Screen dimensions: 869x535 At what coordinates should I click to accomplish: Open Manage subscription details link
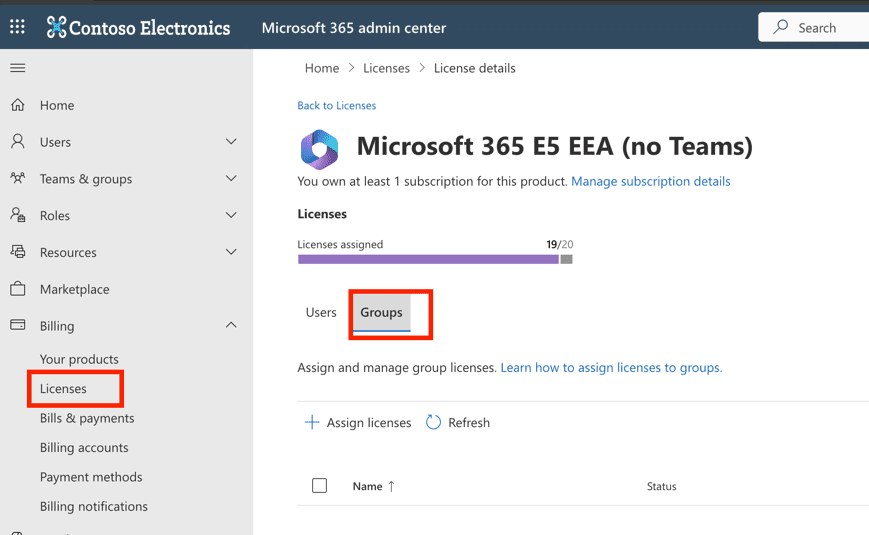tap(651, 181)
